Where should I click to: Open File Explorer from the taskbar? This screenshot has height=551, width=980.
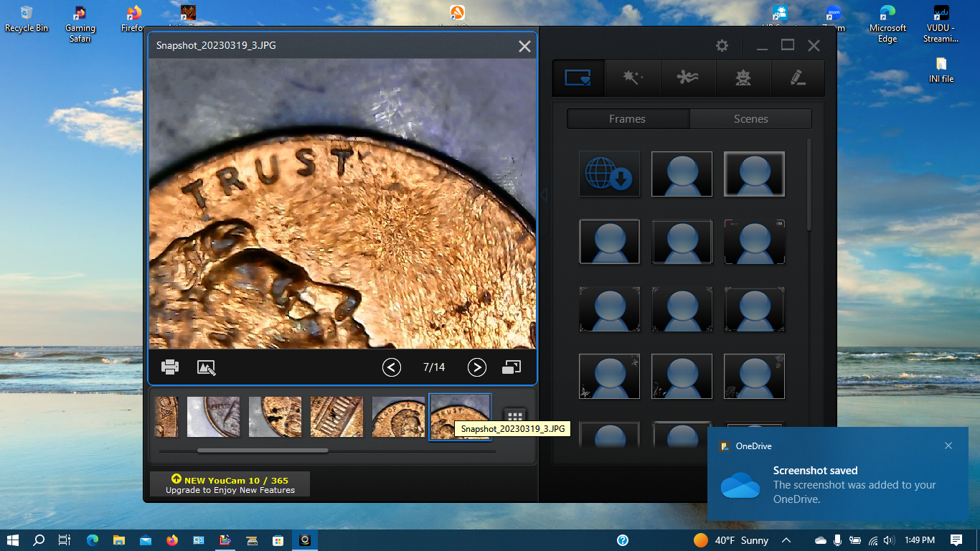[119, 540]
